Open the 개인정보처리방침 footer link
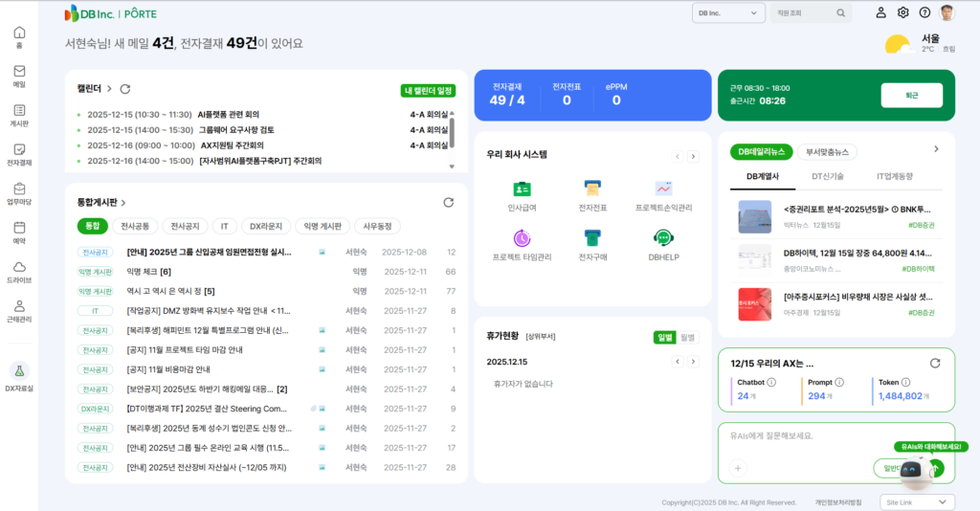This screenshot has width=980, height=511. coord(837,502)
